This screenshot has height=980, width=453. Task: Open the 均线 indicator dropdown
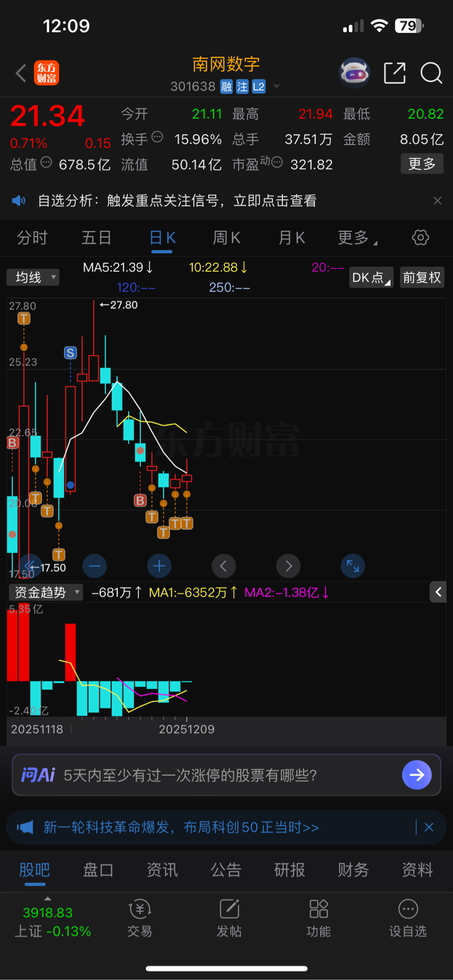tap(33, 277)
